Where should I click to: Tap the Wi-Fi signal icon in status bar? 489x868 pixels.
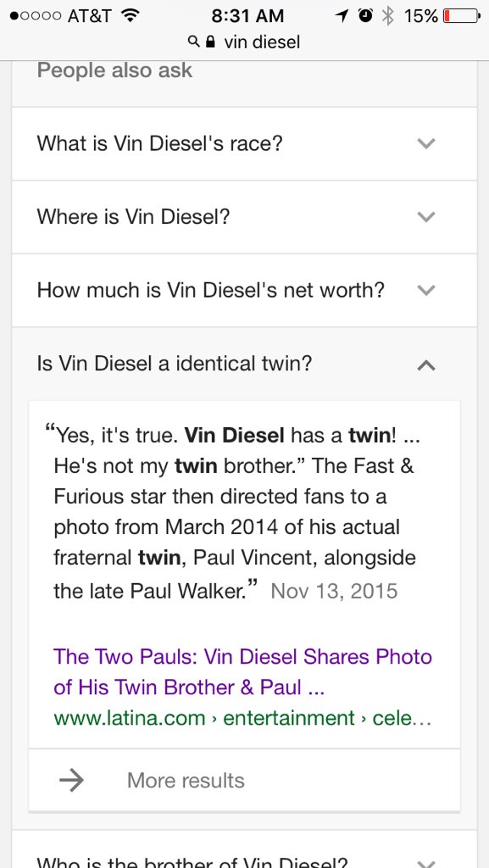click(129, 16)
